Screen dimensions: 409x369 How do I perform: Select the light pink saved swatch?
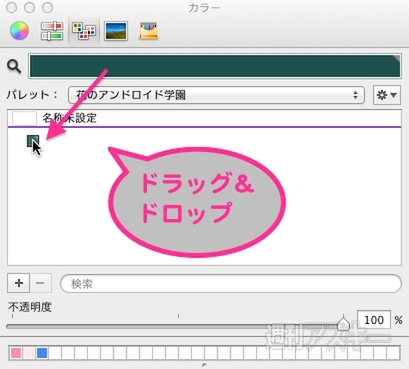29,353
